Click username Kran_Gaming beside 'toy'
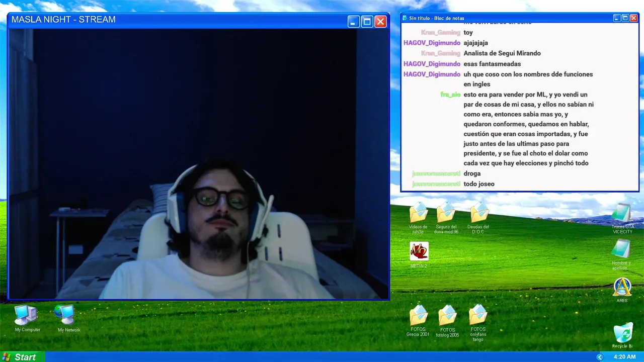Image resolution: width=644 pixels, height=362 pixels. pyautogui.click(x=441, y=33)
